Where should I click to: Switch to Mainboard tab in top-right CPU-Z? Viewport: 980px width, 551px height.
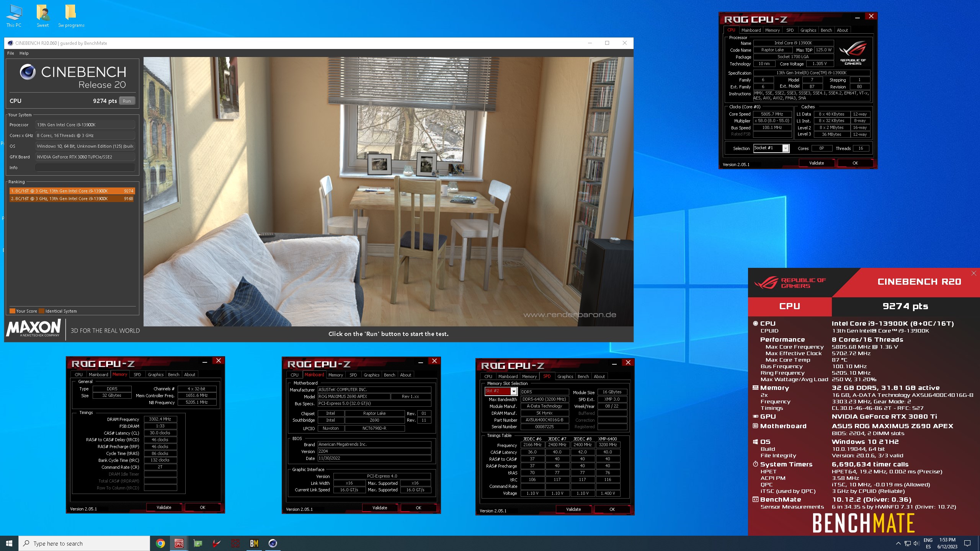tap(751, 30)
